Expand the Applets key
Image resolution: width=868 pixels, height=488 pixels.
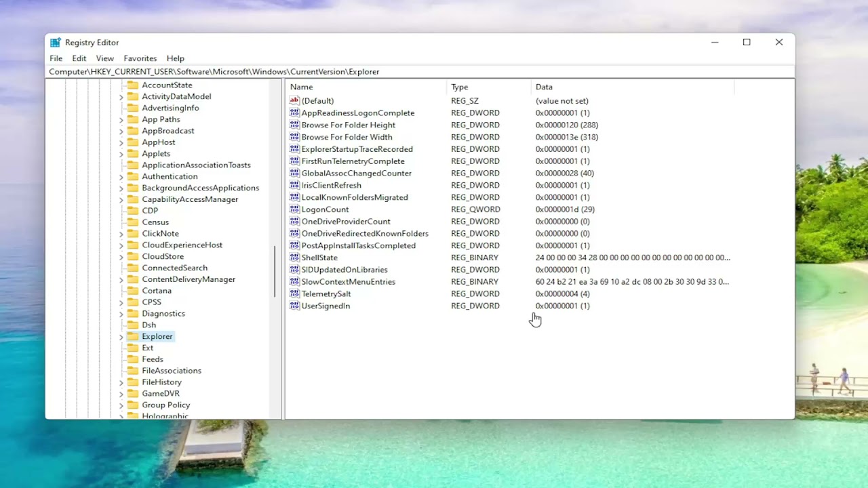point(121,154)
